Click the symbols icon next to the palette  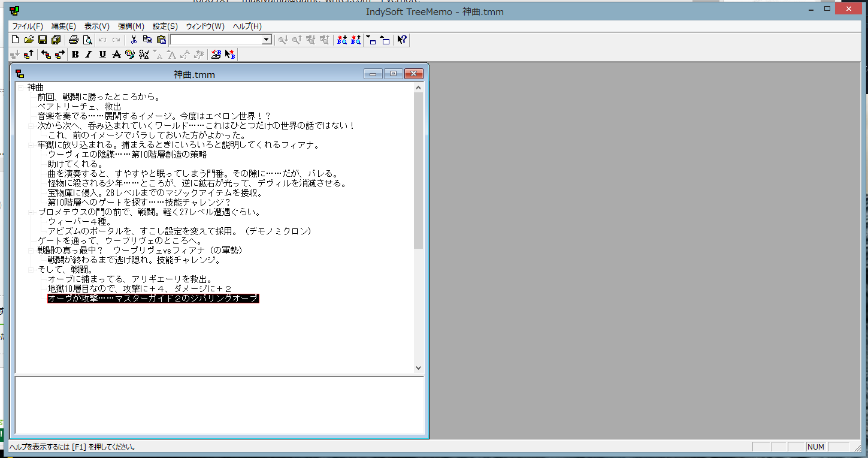click(144, 55)
